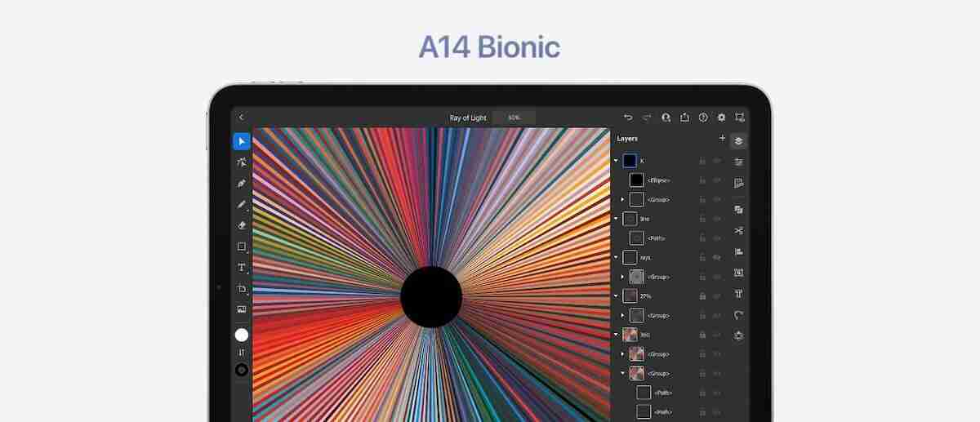The image size is (980, 422).
Task: Toggle visibility of the 27% layer
Action: point(717,295)
